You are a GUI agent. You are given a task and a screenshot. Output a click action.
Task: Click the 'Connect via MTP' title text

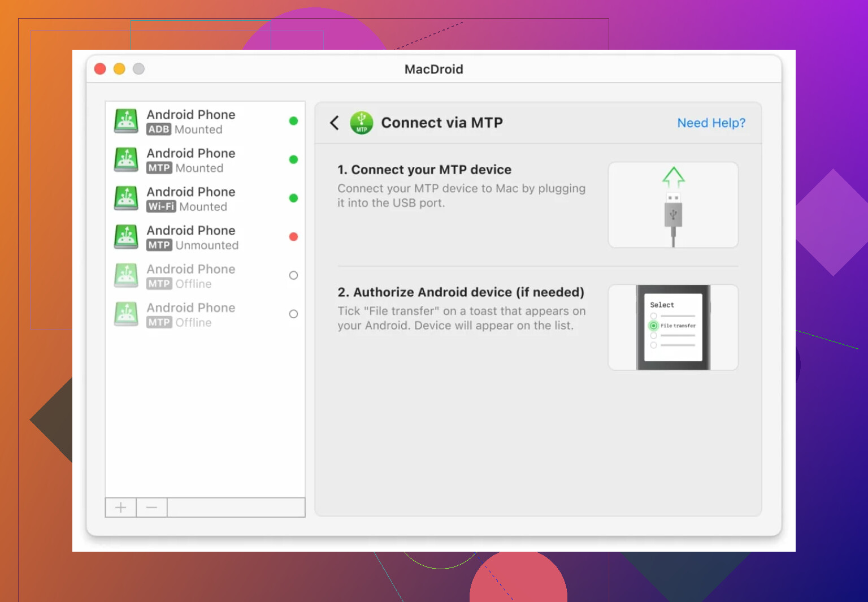442,123
